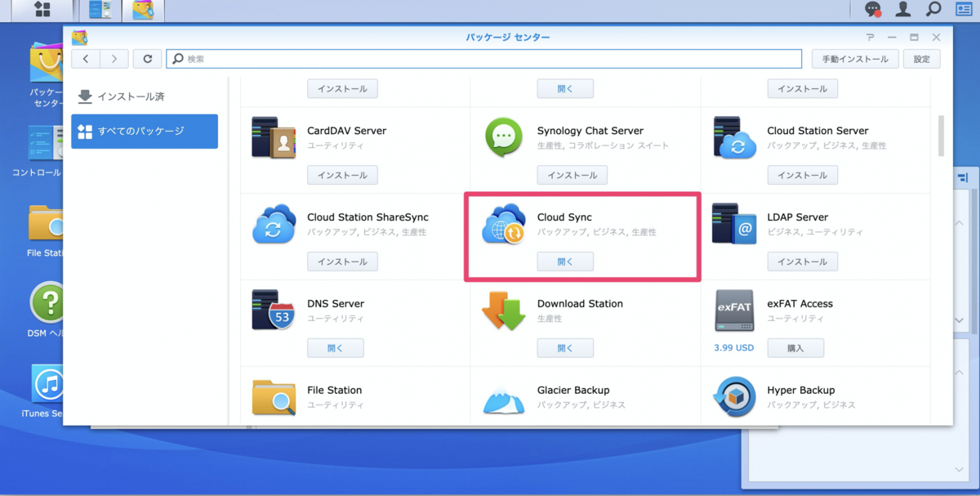Click the LDAP Server icon
Screen dimensions: 980x496
[x=733, y=225]
